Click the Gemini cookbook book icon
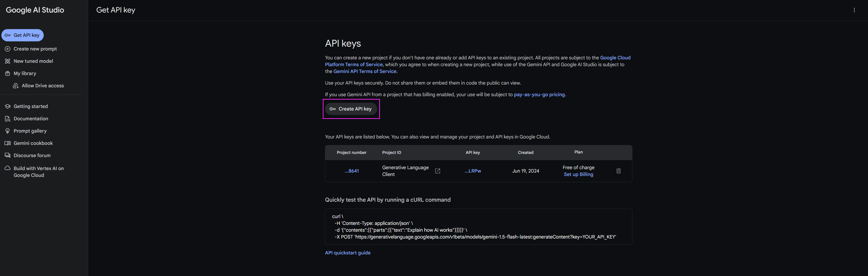 (x=8, y=143)
